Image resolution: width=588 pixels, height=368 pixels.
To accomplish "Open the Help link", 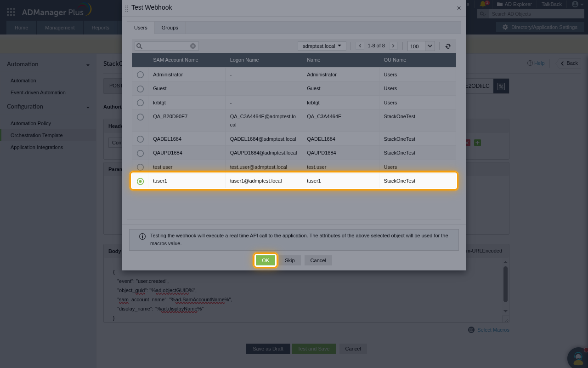I will click(536, 63).
